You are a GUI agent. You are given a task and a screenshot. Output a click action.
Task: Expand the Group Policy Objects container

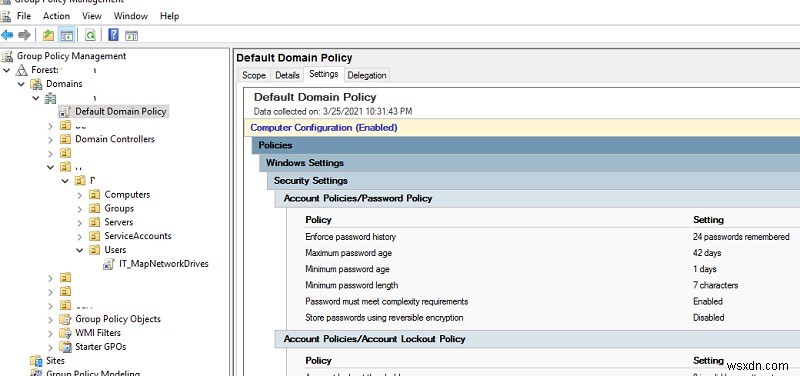click(x=51, y=319)
